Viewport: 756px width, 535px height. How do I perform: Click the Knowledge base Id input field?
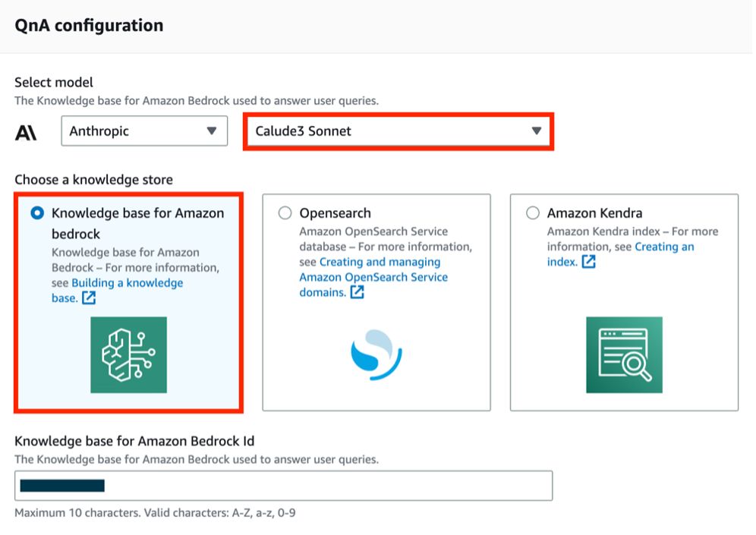[283, 486]
